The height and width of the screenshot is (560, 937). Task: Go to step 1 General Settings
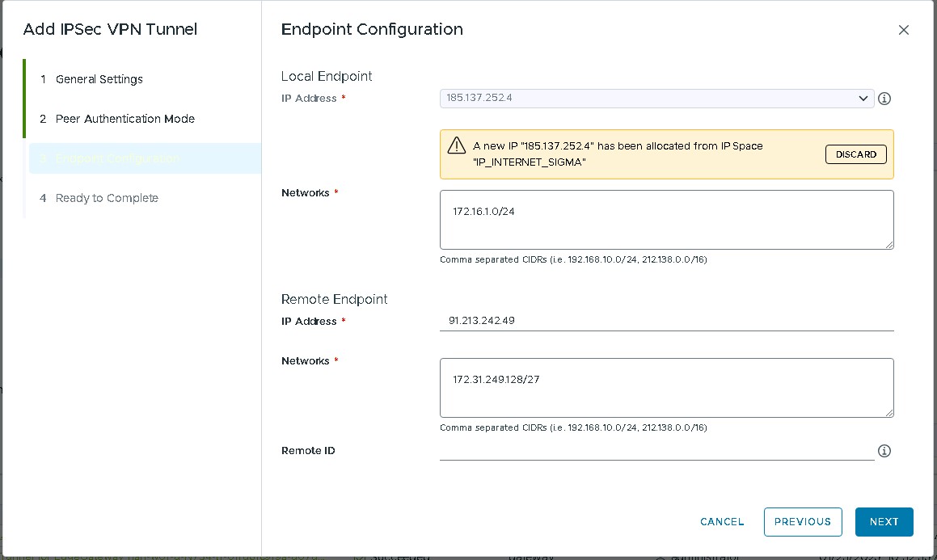tap(99, 79)
